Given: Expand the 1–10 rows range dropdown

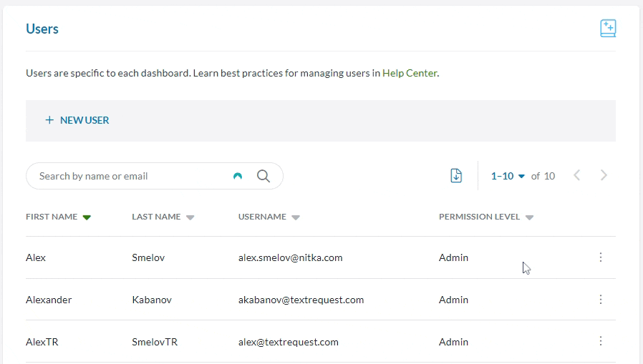Looking at the screenshot, I should pos(508,176).
